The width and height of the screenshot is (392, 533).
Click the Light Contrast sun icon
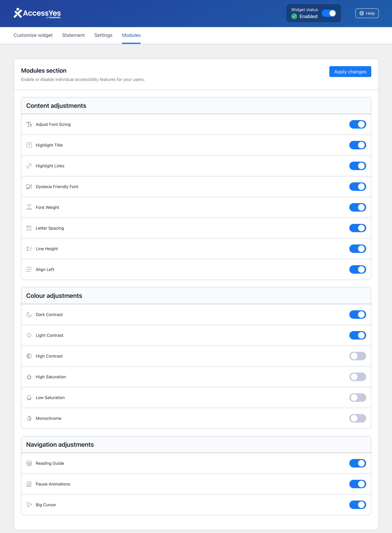[x=29, y=335]
